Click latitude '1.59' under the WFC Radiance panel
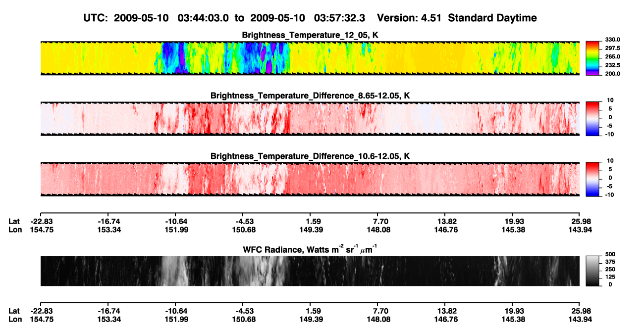 [311, 311]
